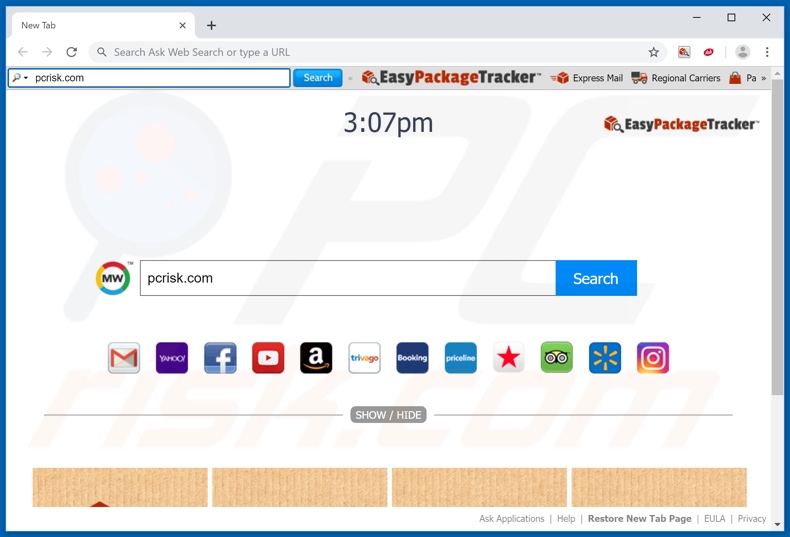Screen dimensions: 790x537
Task: Close the New Tab tab
Action: pos(182,25)
